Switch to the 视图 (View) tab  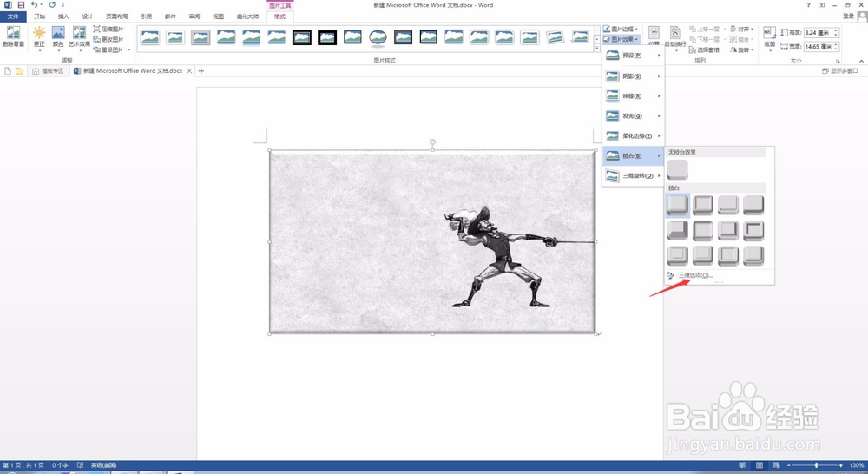218,16
